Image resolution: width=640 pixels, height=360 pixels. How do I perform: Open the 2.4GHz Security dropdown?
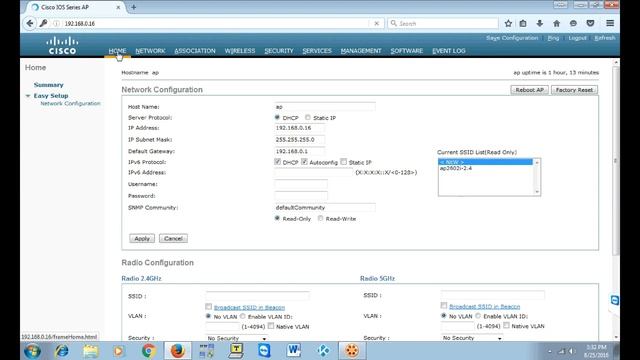236,338
